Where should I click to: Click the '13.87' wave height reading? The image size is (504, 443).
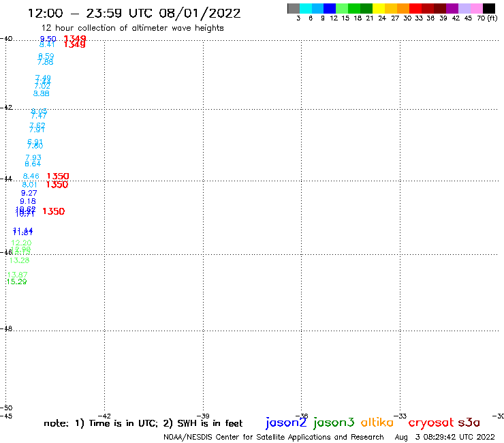[x=17, y=275]
